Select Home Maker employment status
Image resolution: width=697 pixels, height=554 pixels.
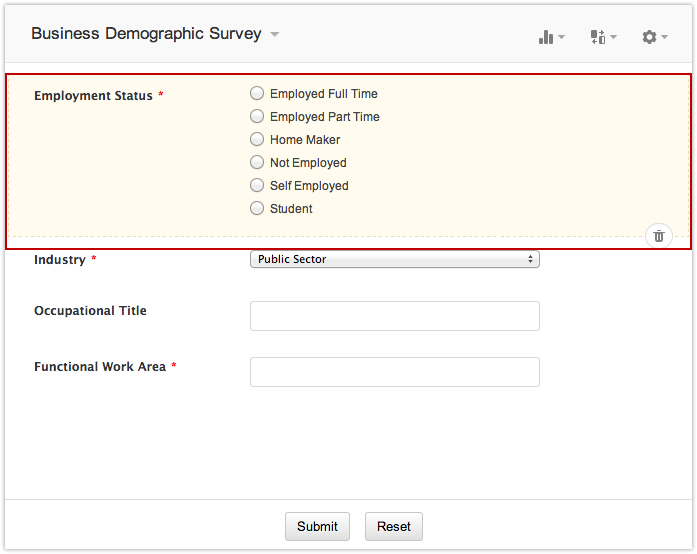[x=257, y=139]
